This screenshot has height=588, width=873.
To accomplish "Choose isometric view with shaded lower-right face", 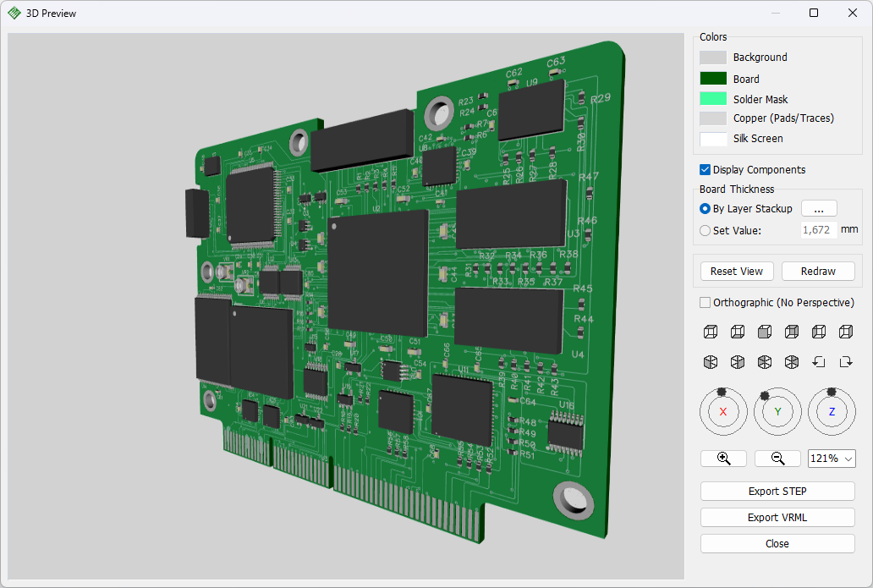I will (x=738, y=362).
